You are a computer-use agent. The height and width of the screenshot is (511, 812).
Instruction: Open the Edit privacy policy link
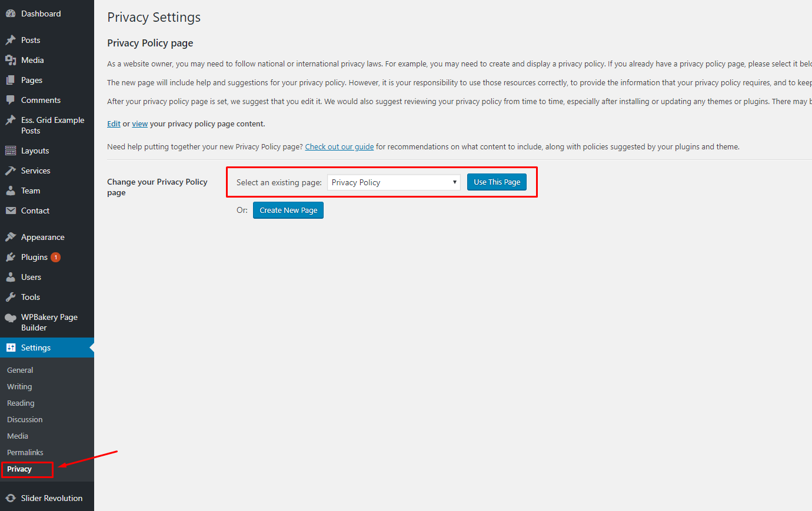[x=114, y=124]
